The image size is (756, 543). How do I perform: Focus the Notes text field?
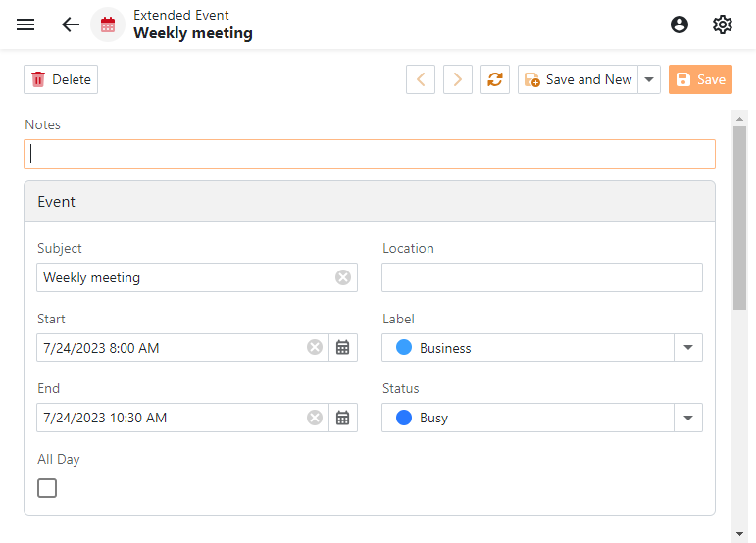point(370,154)
